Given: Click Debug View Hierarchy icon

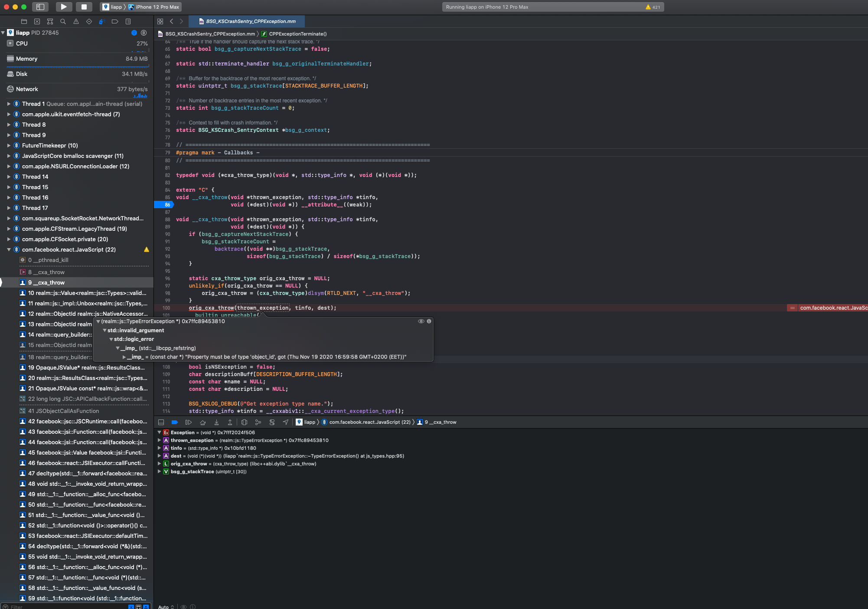Looking at the screenshot, I should coord(244,422).
